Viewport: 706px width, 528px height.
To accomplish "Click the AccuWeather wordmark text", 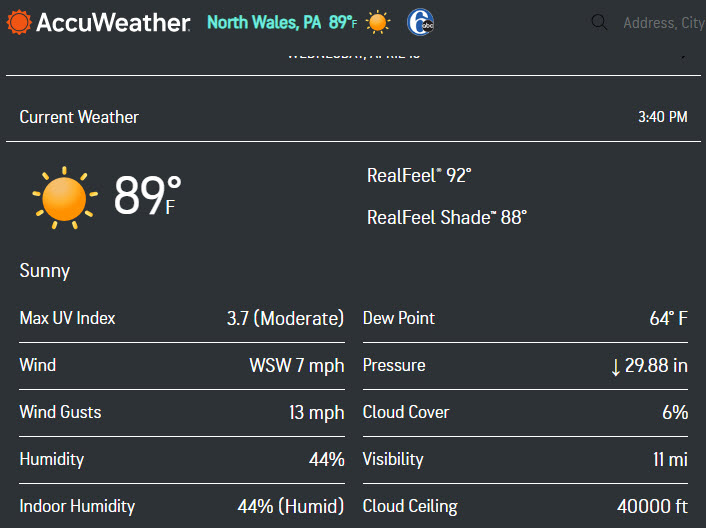I will coord(113,22).
